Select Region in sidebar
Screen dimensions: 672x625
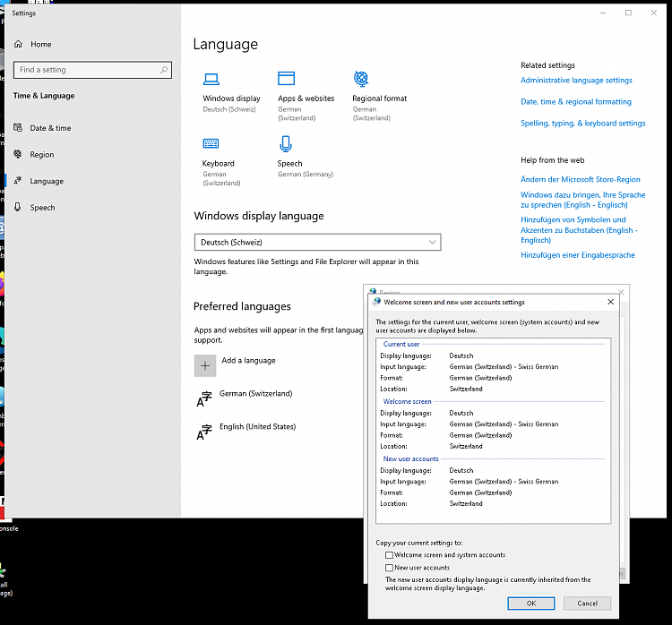point(41,155)
